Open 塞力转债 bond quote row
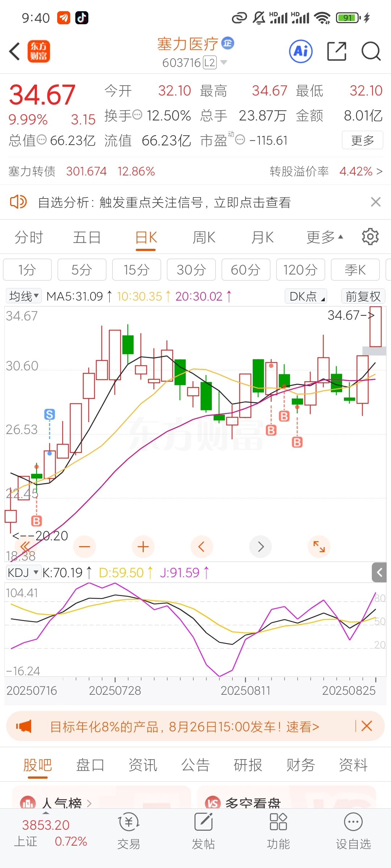 pyautogui.click(x=81, y=171)
